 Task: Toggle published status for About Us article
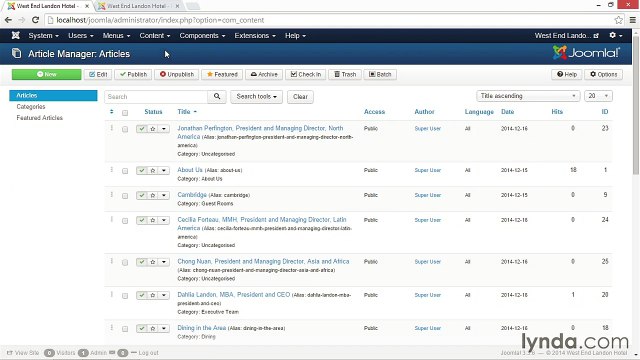point(142,170)
